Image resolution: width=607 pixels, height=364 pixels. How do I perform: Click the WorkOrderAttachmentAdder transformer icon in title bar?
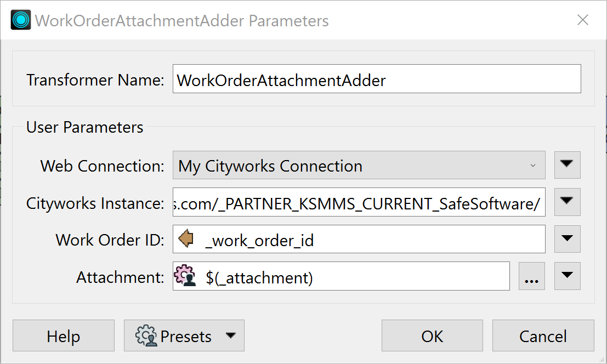20,20
